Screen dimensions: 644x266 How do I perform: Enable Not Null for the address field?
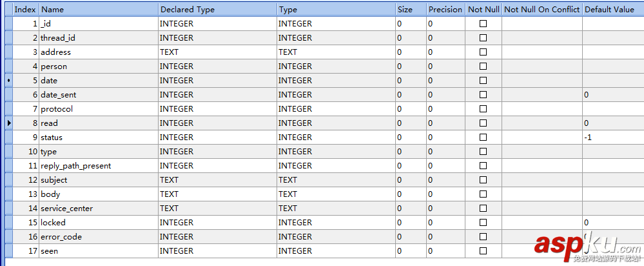point(483,52)
